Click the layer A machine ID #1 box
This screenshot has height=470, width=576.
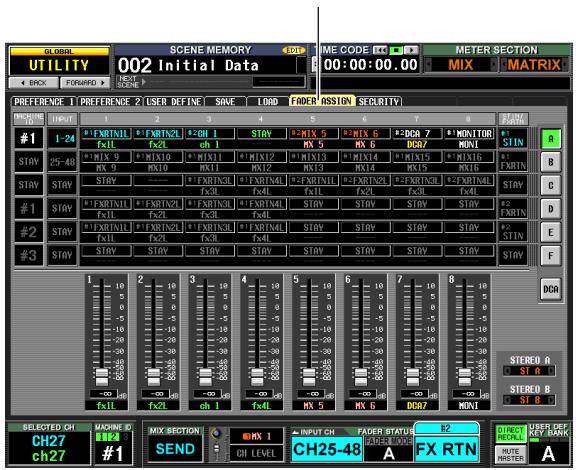[29, 138]
